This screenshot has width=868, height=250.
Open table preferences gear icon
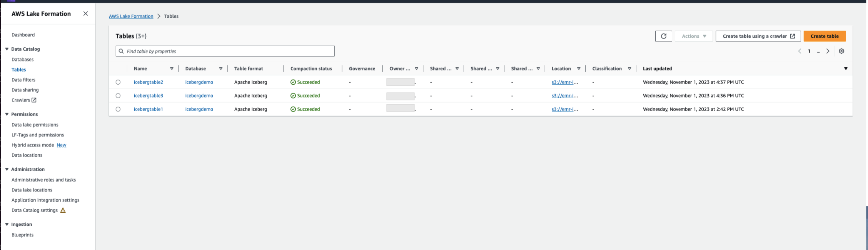click(x=841, y=51)
